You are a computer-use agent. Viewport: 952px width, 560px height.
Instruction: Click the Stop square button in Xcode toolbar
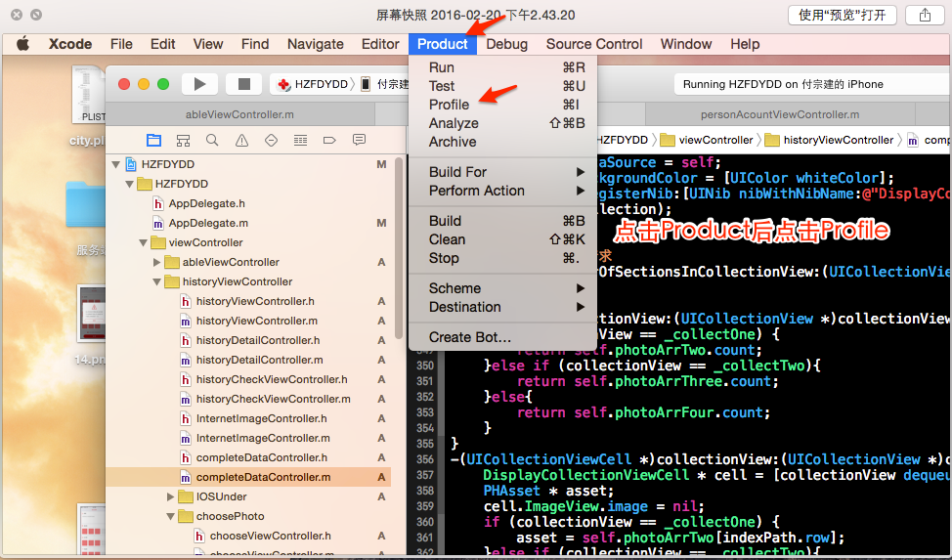click(x=244, y=84)
